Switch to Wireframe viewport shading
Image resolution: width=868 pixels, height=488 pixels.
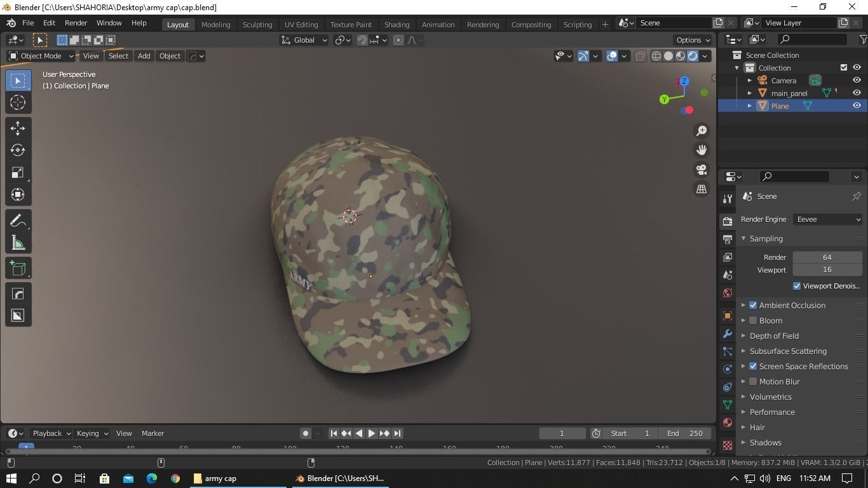click(656, 56)
